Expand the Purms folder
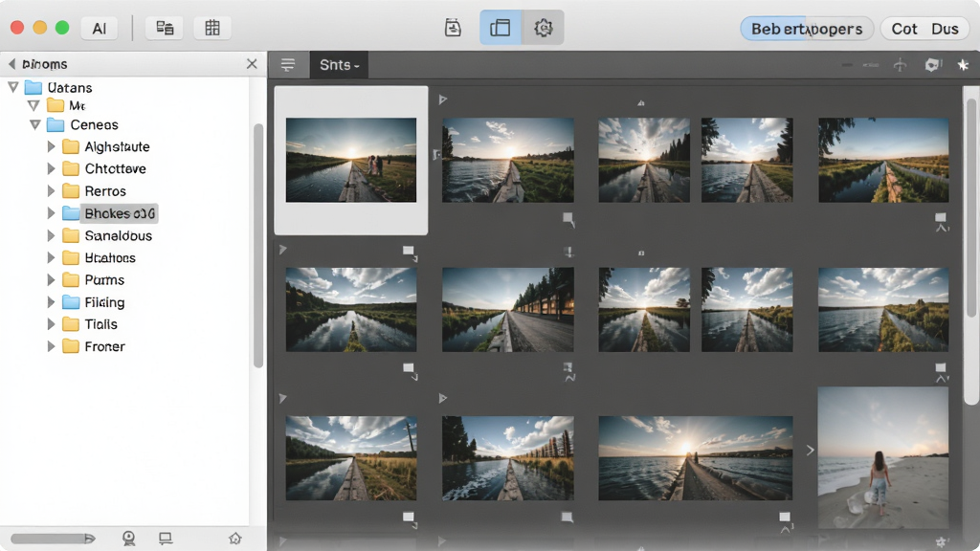980x551 pixels. [x=52, y=280]
